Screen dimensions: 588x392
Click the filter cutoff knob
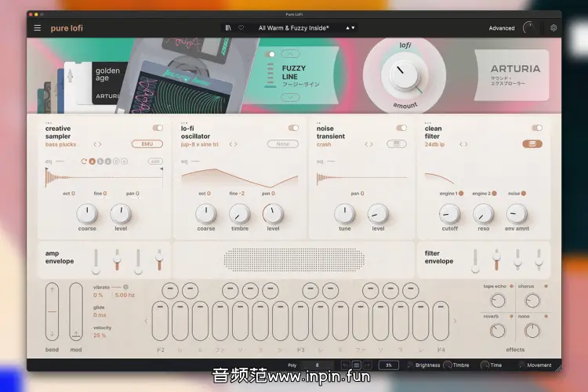(450, 214)
